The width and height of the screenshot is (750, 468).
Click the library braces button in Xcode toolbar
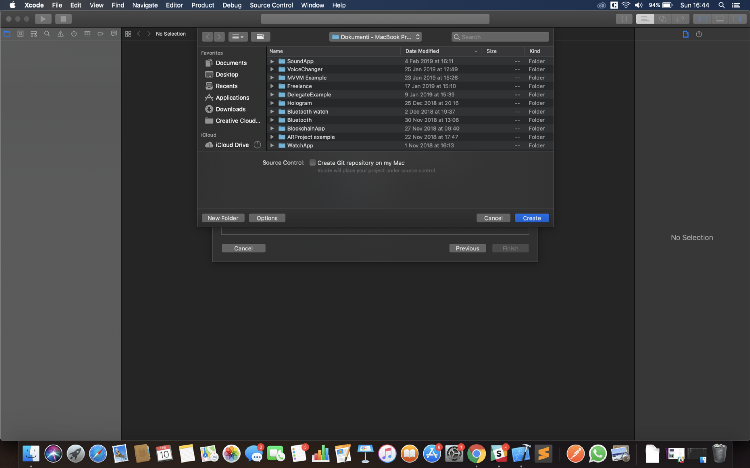[624, 19]
